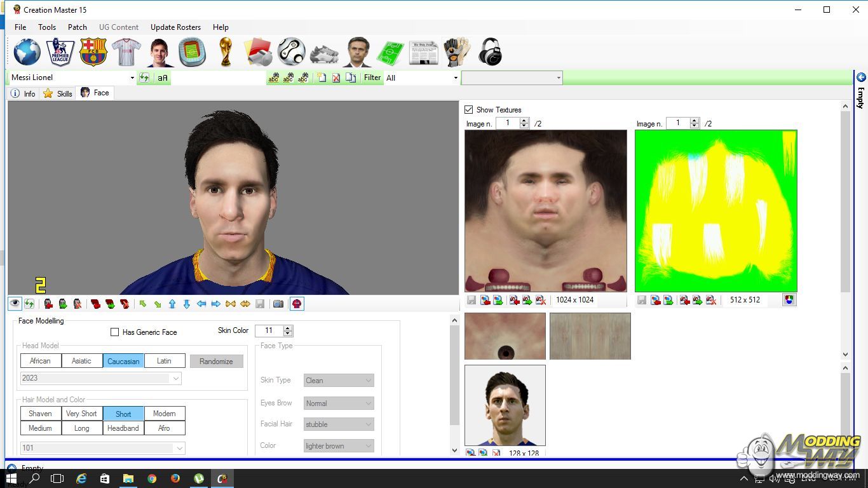Image resolution: width=868 pixels, height=488 pixels.
Task: Open the Filter All dropdown
Action: (x=456, y=78)
